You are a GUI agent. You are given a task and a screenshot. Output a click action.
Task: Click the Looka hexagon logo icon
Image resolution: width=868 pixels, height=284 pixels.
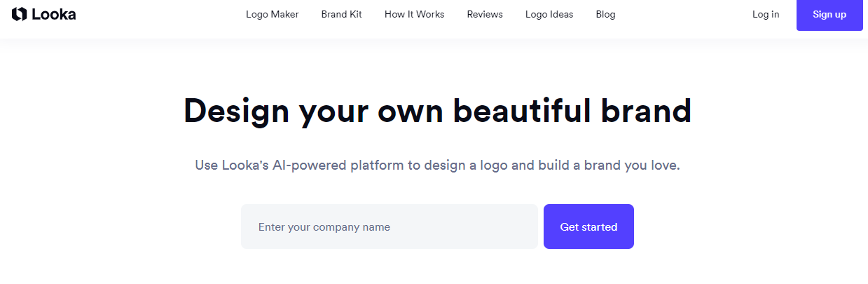19,14
